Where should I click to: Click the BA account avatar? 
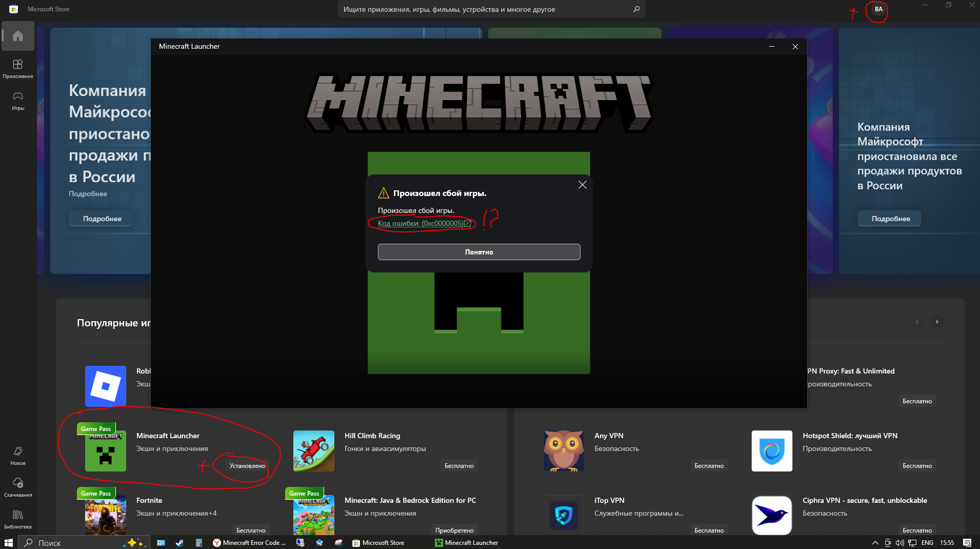pyautogui.click(x=878, y=9)
